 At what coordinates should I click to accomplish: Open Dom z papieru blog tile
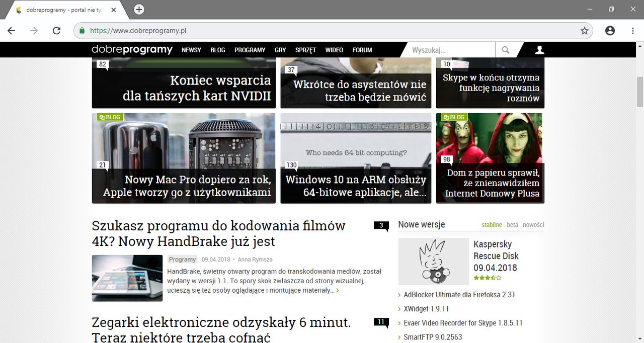490,158
